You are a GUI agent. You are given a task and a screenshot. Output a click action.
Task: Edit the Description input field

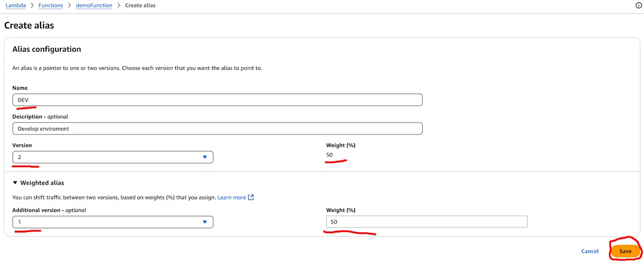[x=217, y=128]
